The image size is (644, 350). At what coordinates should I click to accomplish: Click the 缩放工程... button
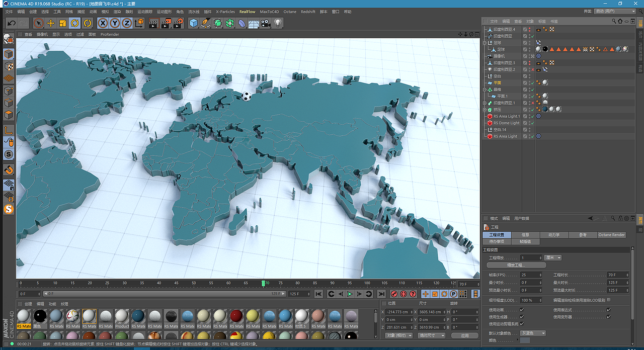tap(516, 265)
